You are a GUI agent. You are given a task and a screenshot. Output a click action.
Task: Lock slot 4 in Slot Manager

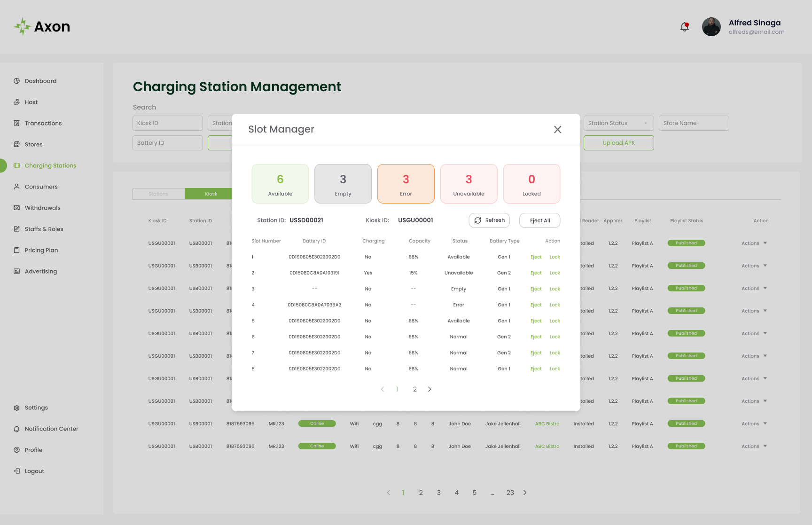tap(554, 305)
